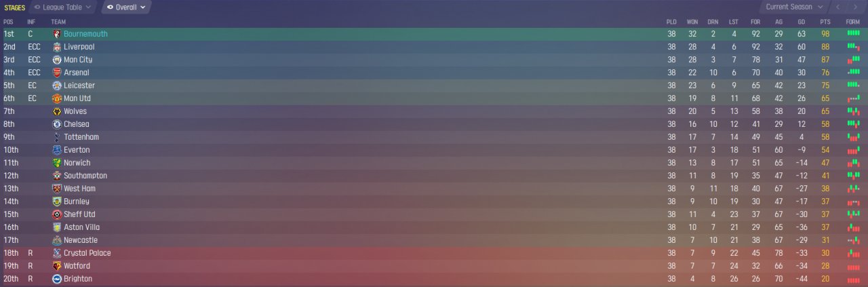Viewport: 868px width, 287px height.
Task: Open the Overall filter dropdown
Action: pos(126,7)
